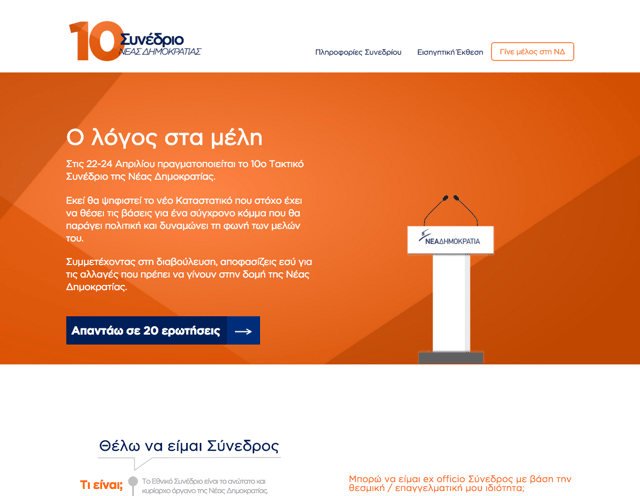Click the Εθνικό Συνέδριο description text
640x496 pixels.
(x=205, y=486)
